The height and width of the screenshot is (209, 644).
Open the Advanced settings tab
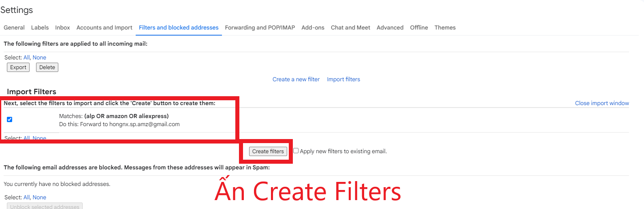tap(390, 27)
